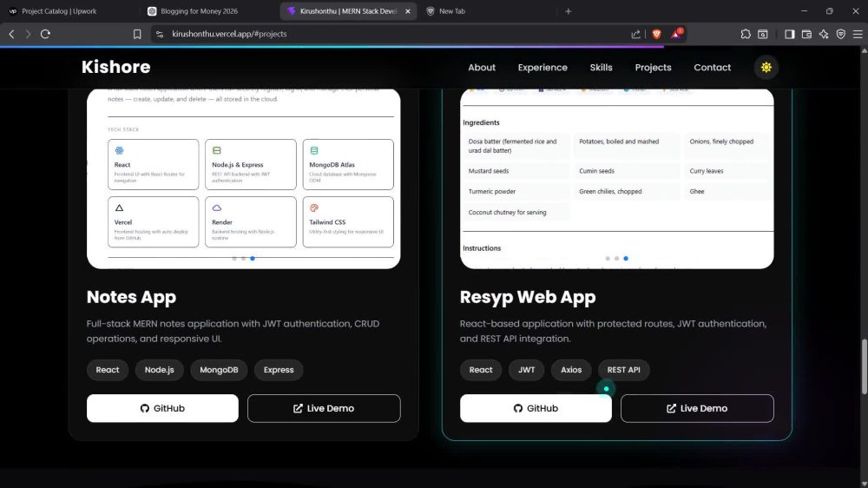Open the Resyp Web App GitHub button
Image resolution: width=868 pixels, height=488 pixels.
coord(536,408)
